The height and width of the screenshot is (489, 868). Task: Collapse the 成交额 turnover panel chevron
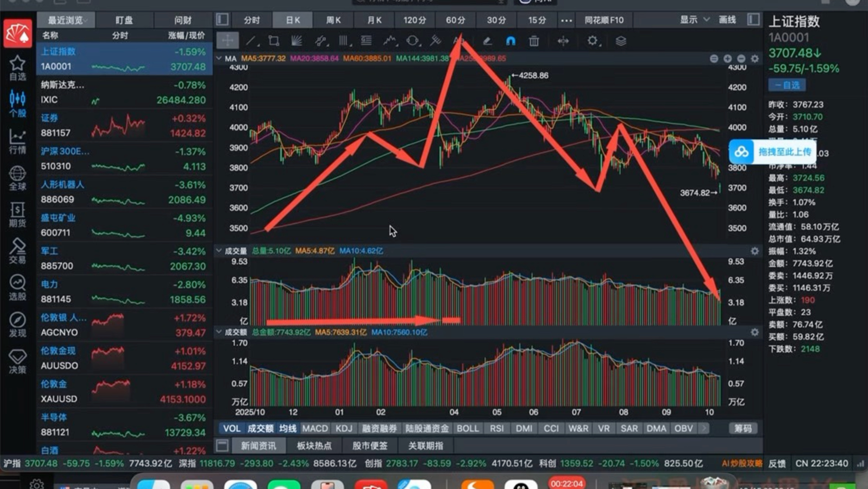pos(219,332)
